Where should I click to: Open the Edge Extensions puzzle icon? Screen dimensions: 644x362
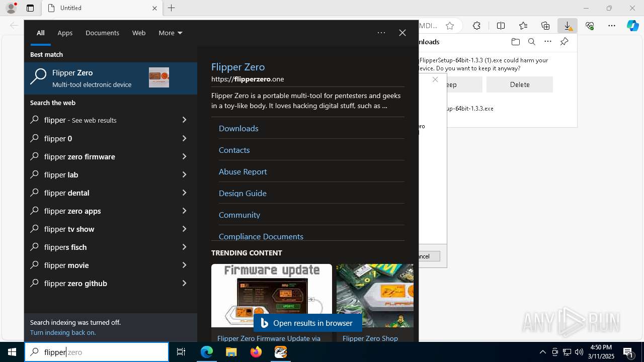coord(476,26)
